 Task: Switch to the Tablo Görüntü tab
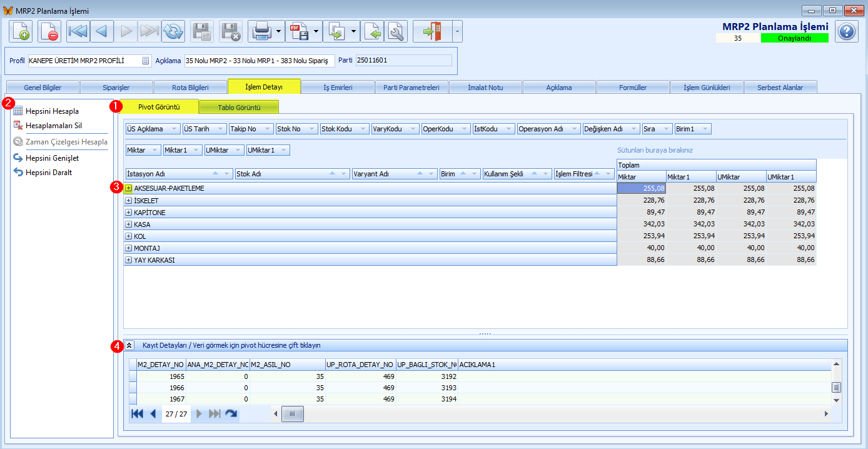pyautogui.click(x=239, y=107)
